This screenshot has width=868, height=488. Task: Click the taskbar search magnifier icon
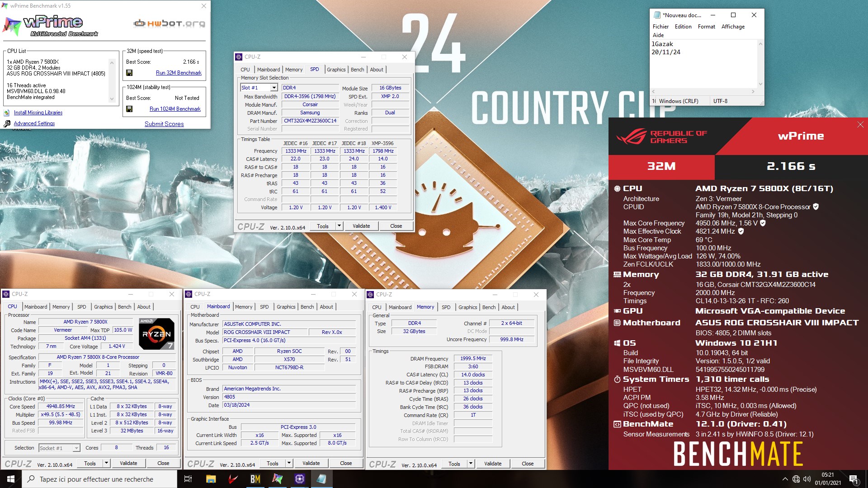(31, 479)
